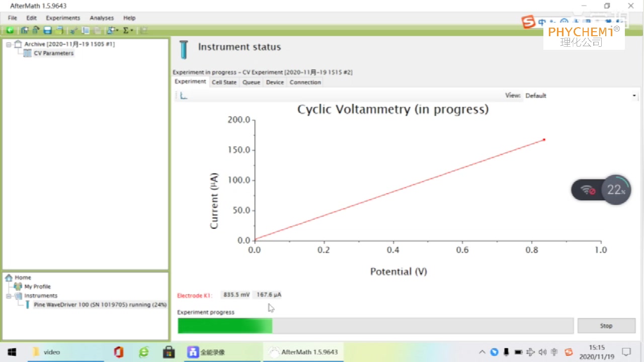Select Pine WaveDriver 100 running instrument
This screenshot has height=362, width=644.
tap(100, 305)
